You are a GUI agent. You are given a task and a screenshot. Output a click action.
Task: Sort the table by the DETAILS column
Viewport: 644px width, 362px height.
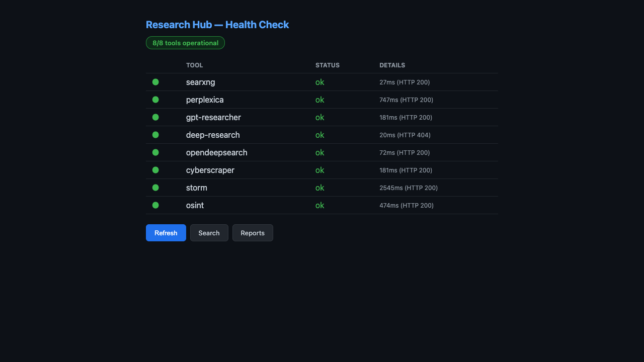click(x=392, y=65)
